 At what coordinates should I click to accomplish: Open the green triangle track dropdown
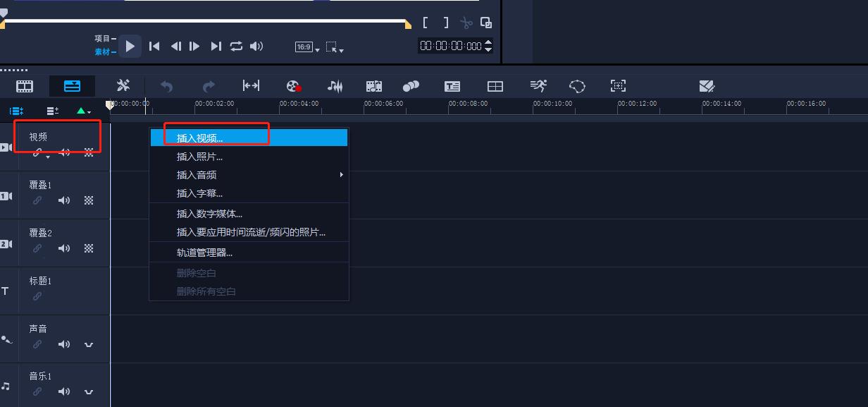point(83,111)
